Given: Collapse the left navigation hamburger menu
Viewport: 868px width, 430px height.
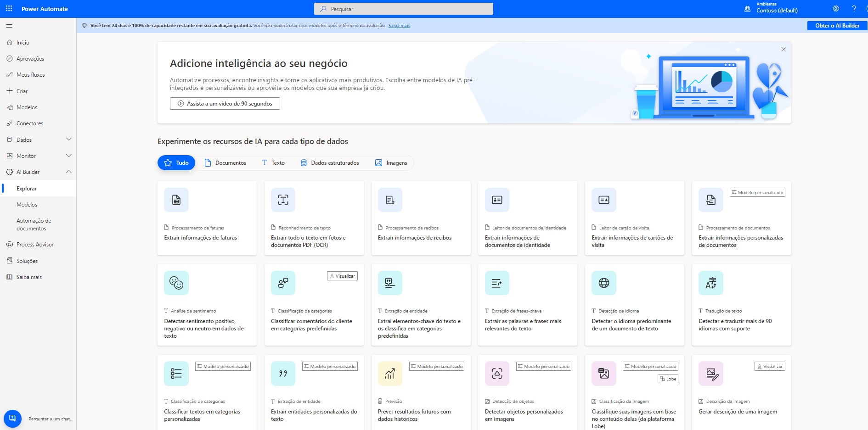Looking at the screenshot, I should [9, 26].
